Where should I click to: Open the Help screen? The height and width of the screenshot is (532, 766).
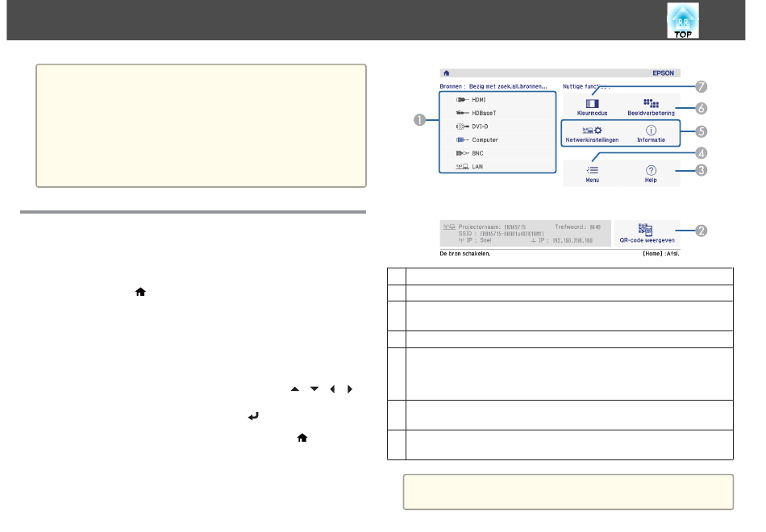click(x=651, y=173)
